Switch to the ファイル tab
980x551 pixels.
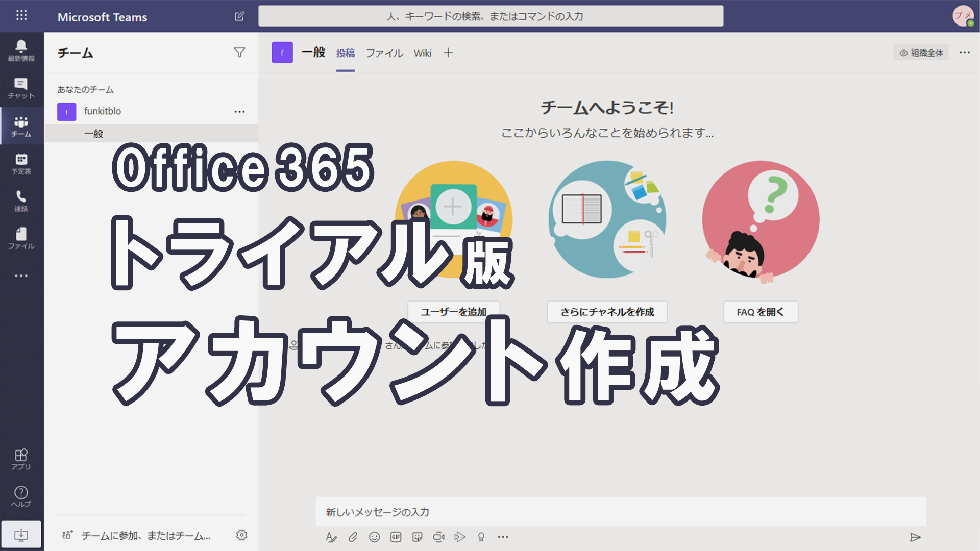(x=384, y=53)
